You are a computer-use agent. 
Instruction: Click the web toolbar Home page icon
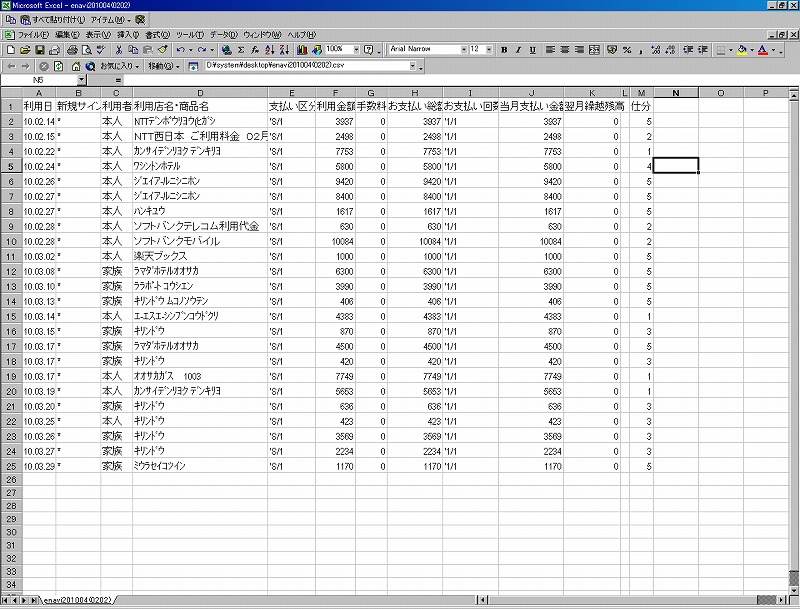76,66
